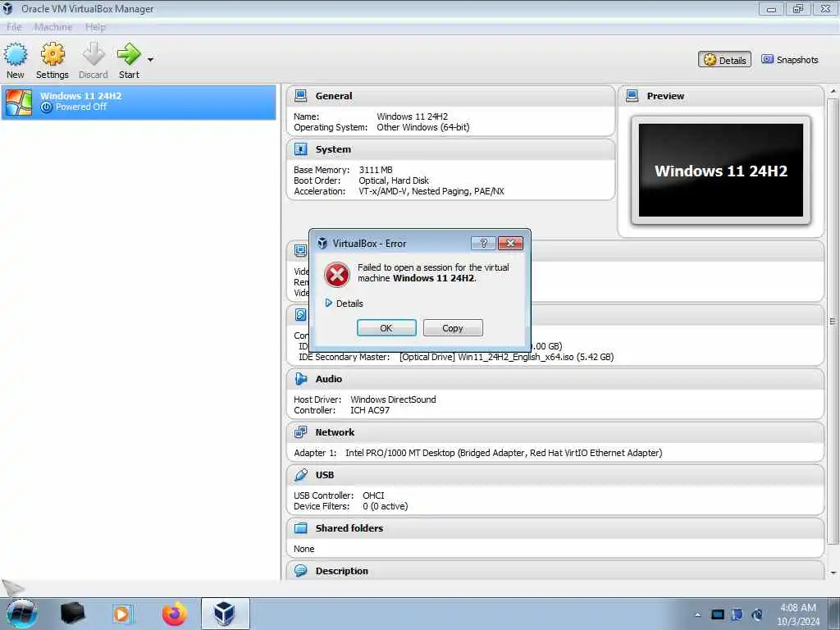Image resolution: width=840 pixels, height=630 pixels.
Task: Open the Description section header link
Action: (342, 571)
